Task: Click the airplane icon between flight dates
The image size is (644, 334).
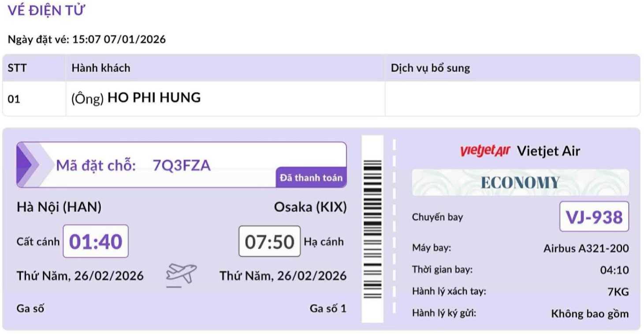Action: click(x=181, y=275)
